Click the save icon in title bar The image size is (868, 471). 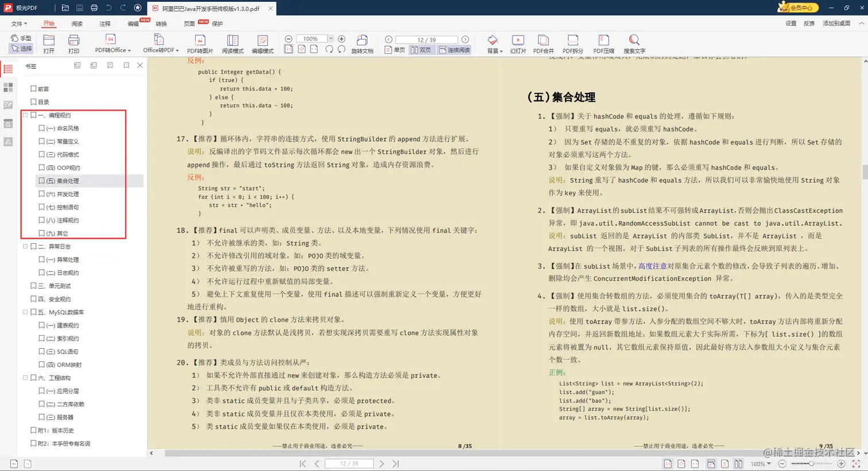[80, 8]
